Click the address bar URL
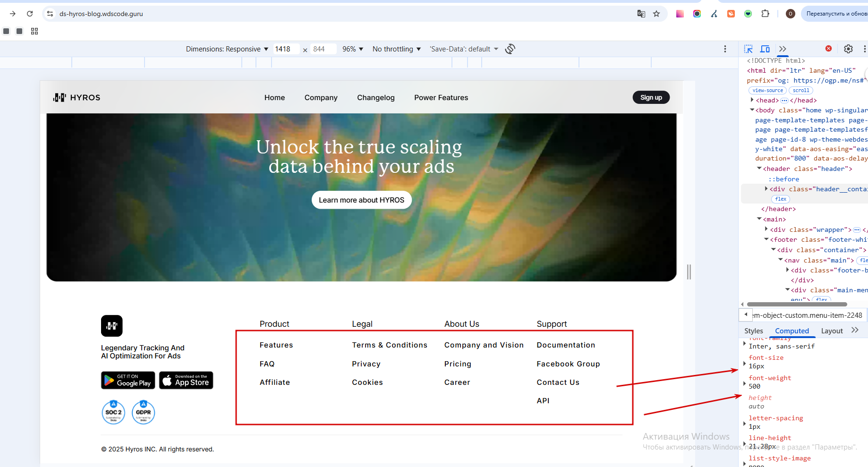Viewport: 868px width, 467px height. pos(101,14)
